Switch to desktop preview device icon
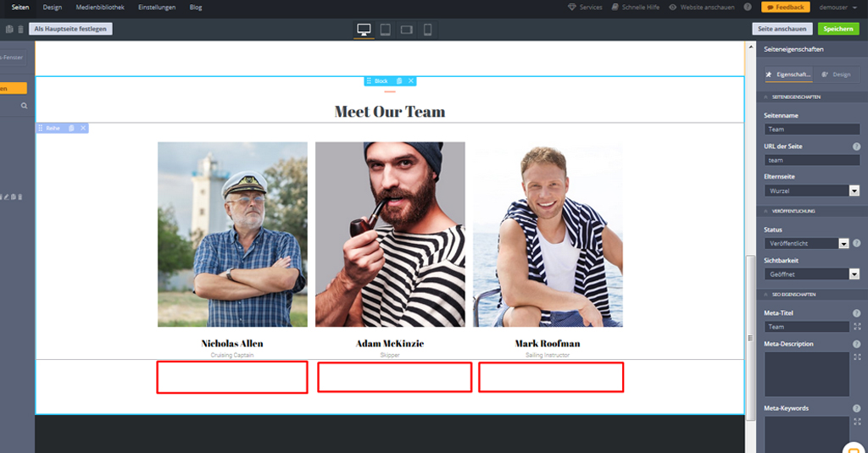Image resolution: width=868 pixels, height=453 pixels. coord(364,30)
